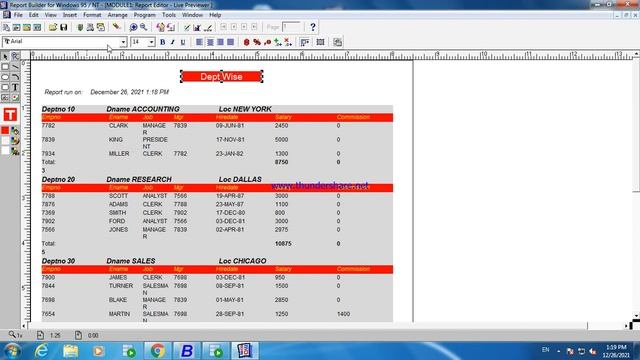The width and height of the screenshot is (640, 360).
Task: Click the red fill color swatch
Action: point(5,131)
